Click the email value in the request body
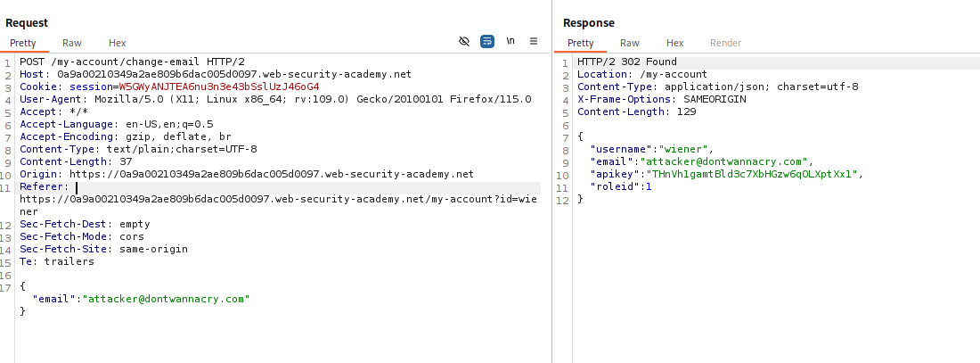Screen dimensions: 980x363 pyautogui.click(x=166, y=300)
